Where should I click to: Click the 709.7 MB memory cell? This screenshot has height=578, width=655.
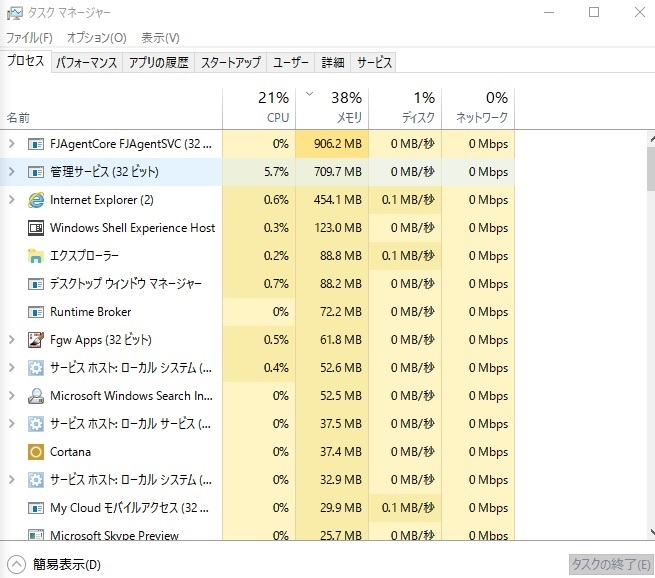pos(332,172)
